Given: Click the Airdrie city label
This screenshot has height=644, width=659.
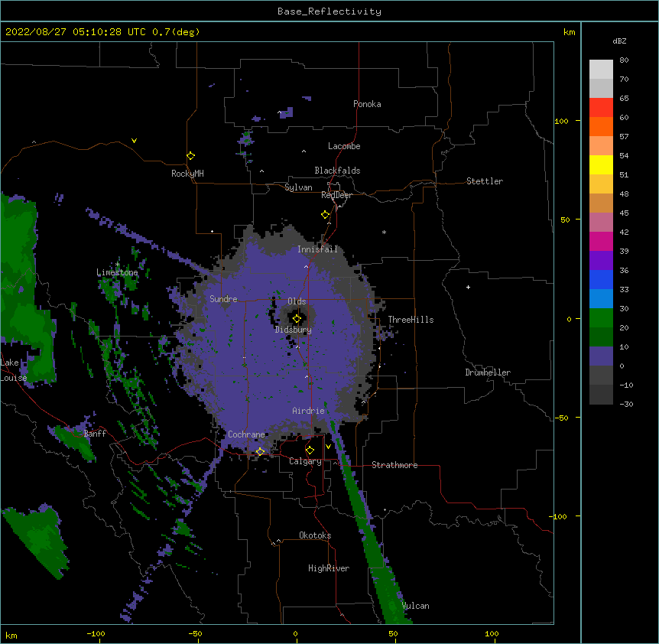Looking at the screenshot, I should click(309, 411).
